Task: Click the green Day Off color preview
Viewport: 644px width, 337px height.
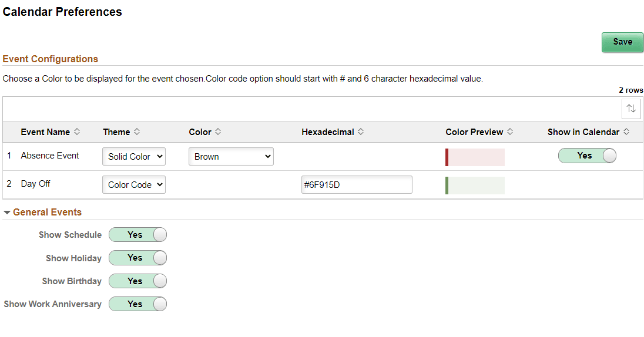Action: point(475,186)
